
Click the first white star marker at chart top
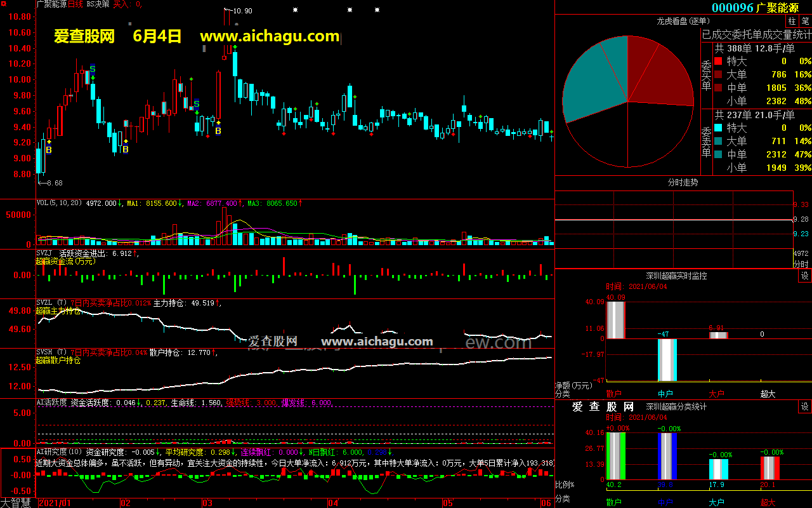pyautogui.click(x=295, y=10)
